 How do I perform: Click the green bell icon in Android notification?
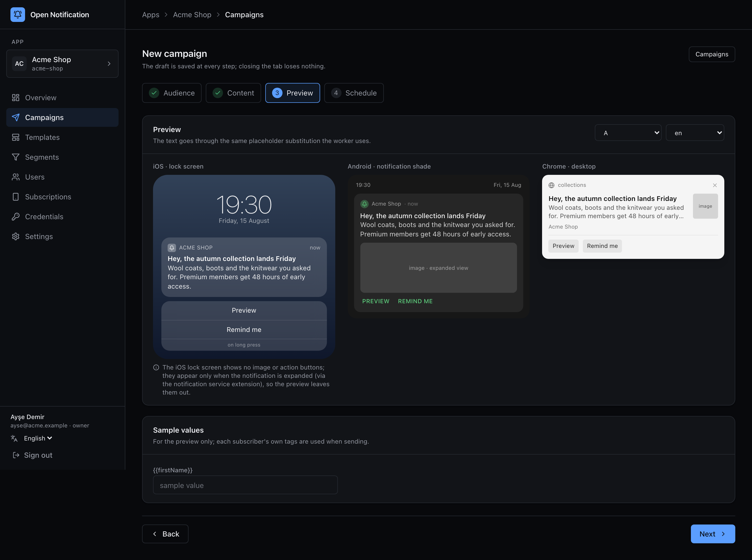coord(364,204)
